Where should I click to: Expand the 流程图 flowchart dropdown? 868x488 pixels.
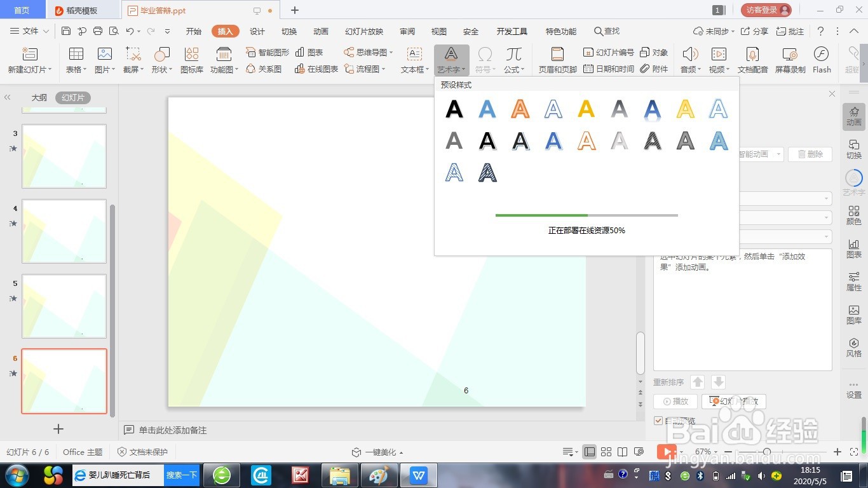(x=384, y=69)
